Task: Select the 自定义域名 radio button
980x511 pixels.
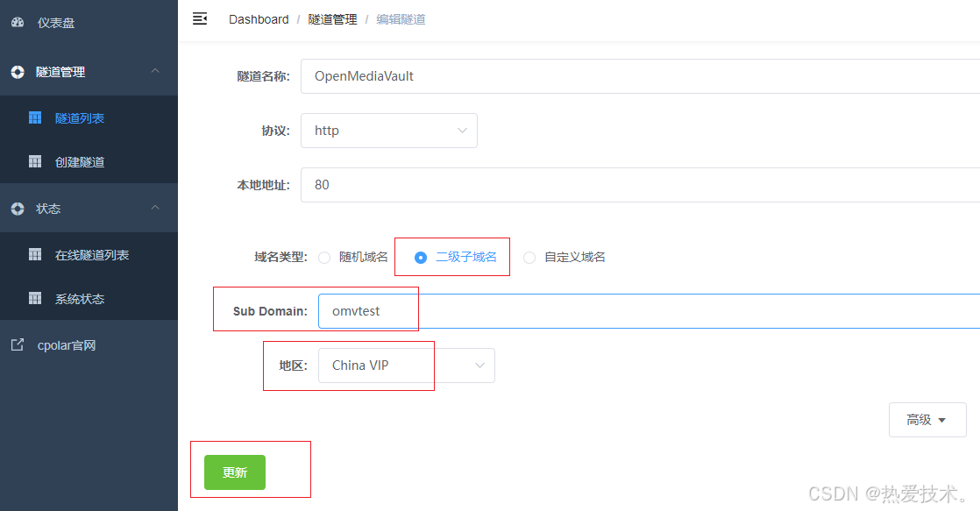Action: point(529,258)
